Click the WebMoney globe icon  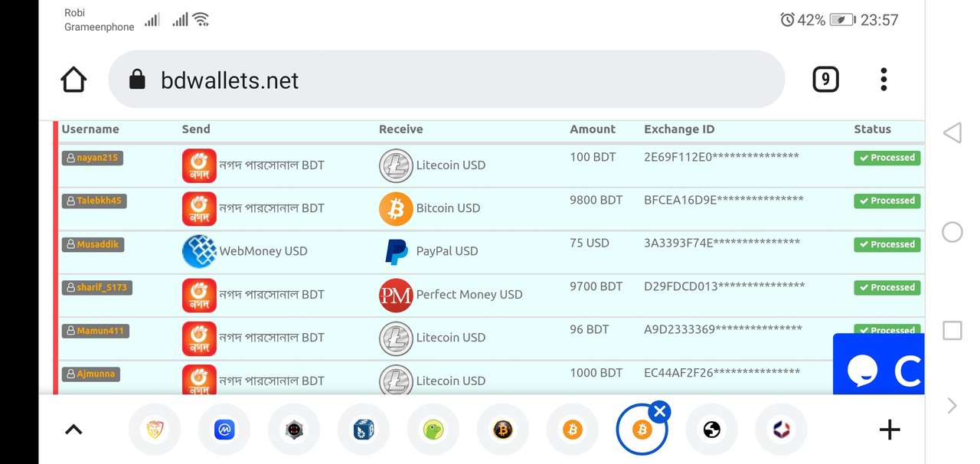pos(199,252)
